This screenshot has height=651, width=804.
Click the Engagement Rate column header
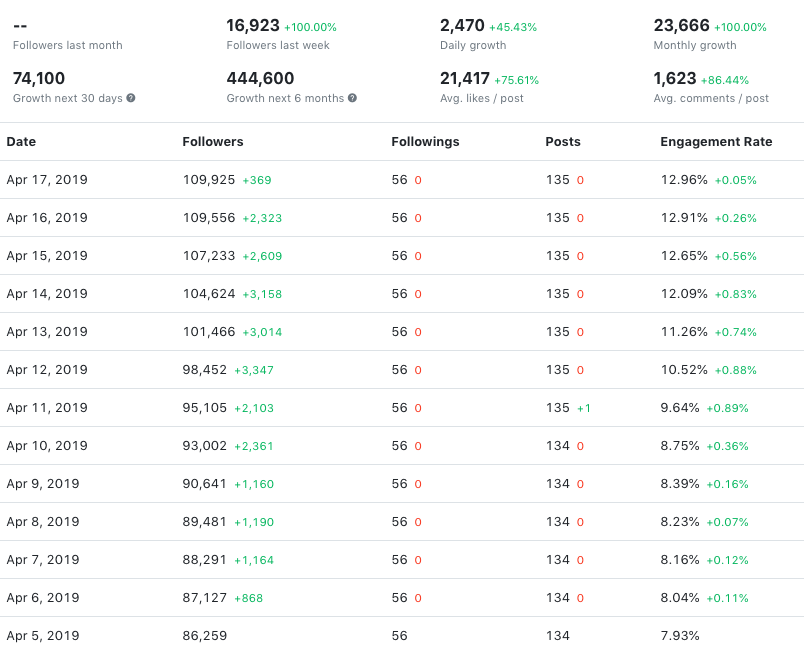coord(716,142)
